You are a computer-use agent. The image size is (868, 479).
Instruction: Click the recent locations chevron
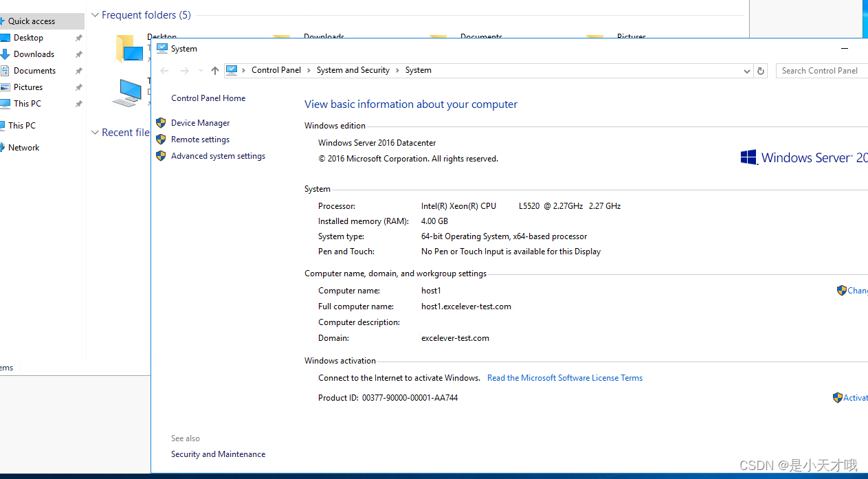pos(200,70)
